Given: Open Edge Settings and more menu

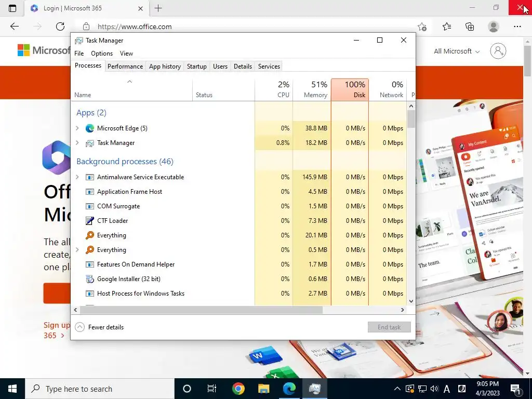Looking at the screenshot, I should click(517, 26).
